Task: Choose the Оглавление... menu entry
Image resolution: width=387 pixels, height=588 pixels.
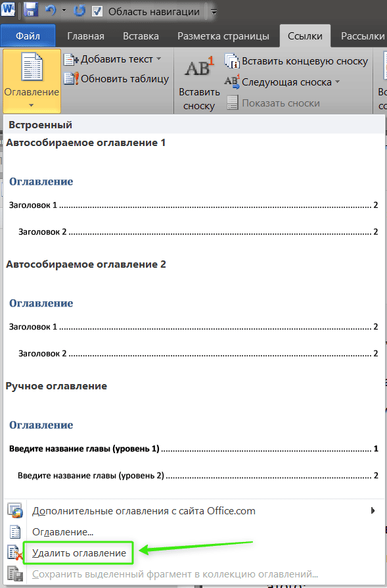Action: (62, 531)
